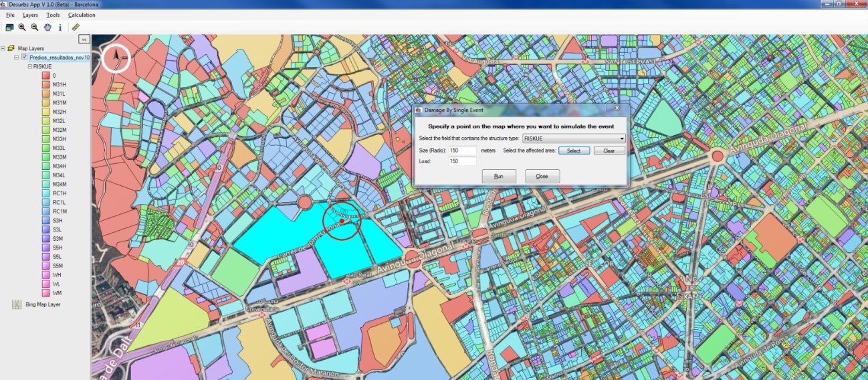Toggle Predios_resultados_nov10 layer visibility checkbox

[25, 58]
